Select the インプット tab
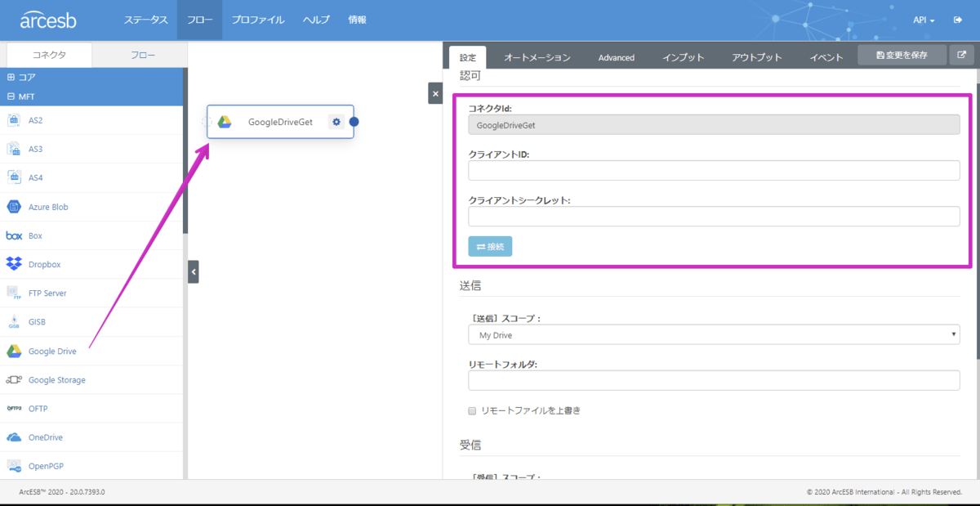The width and height of the screenshot is (980, 506). click(x=683, y=57)
